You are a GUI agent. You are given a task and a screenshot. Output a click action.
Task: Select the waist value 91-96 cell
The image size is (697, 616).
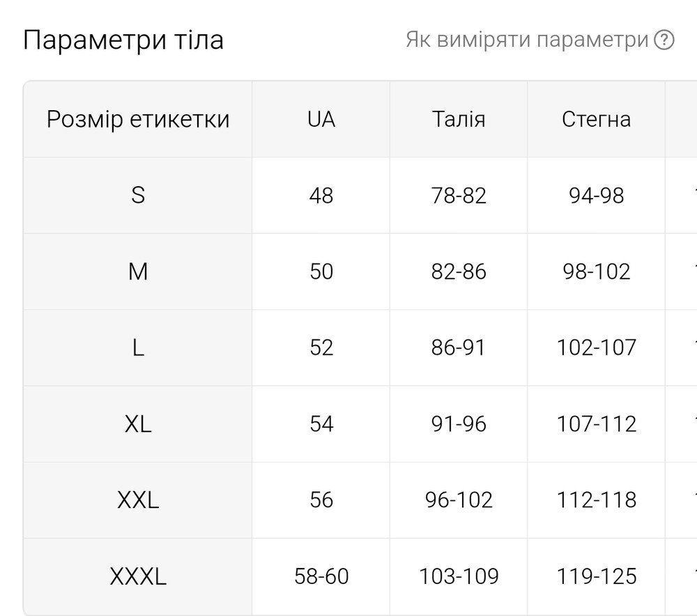point(459,424)
